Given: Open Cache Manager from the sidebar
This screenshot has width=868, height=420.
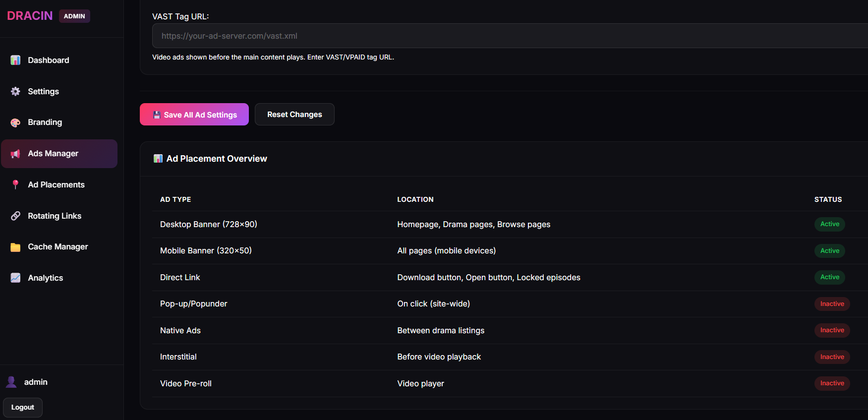Looking at the screenshot, I should (58, 247).
